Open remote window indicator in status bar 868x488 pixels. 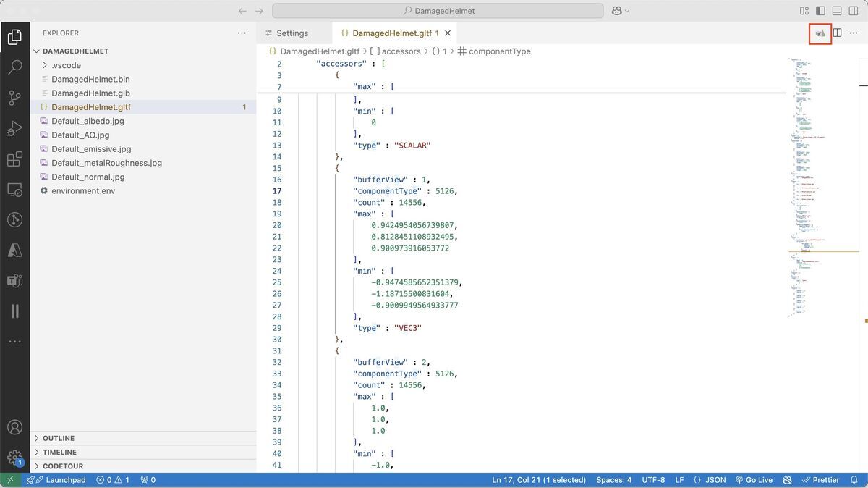(x=10, y=480)
